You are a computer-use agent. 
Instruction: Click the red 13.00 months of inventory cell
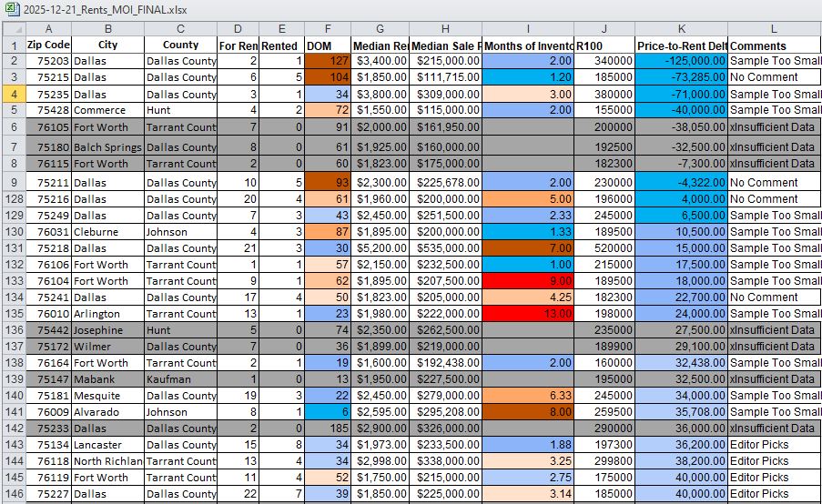(x=528, y=314)
